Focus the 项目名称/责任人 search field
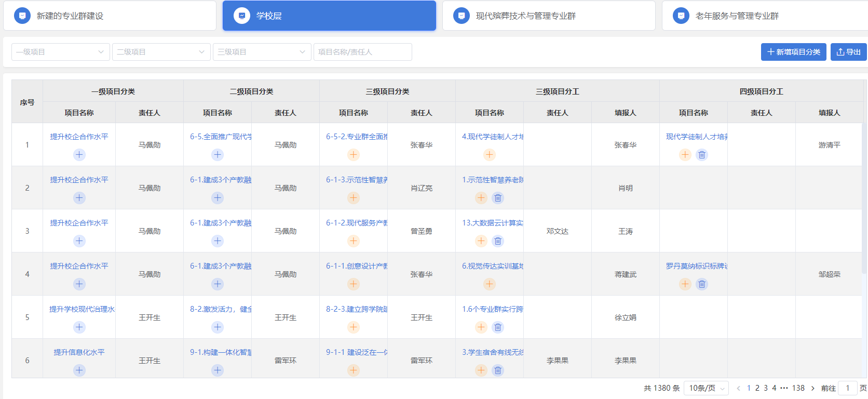Image resolution: width=868 pixels, height=399 pixels. click(362, 52)
